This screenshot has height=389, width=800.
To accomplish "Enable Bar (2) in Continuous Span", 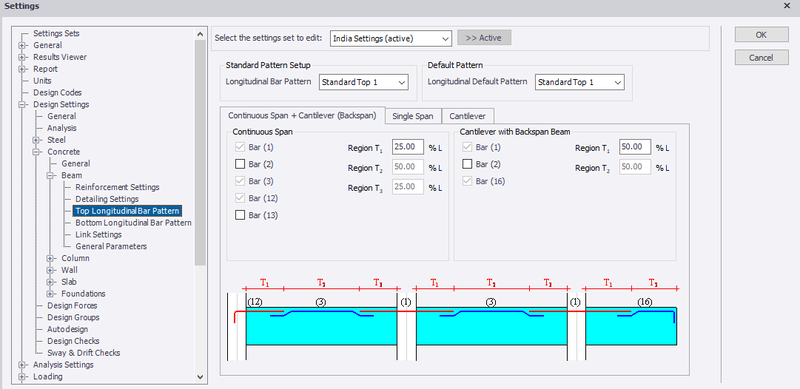I will (240, 164).
